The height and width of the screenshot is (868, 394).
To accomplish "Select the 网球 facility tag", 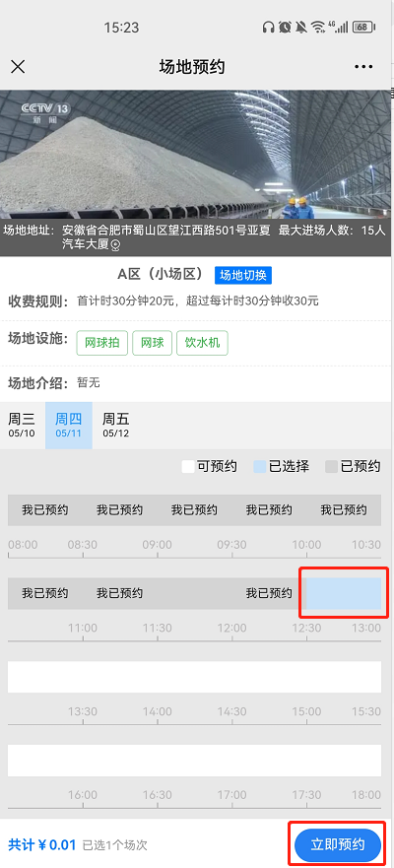I will (152, 343).
